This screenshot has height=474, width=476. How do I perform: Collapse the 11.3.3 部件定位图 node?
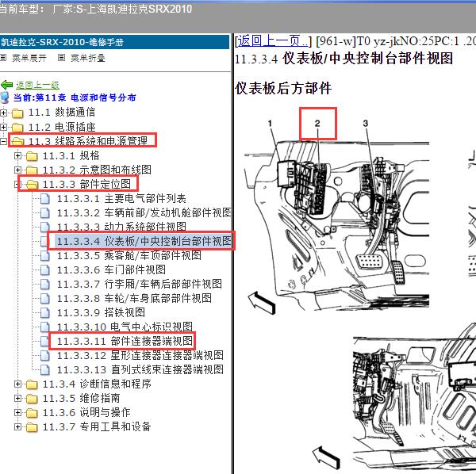(x=17, y=184)
